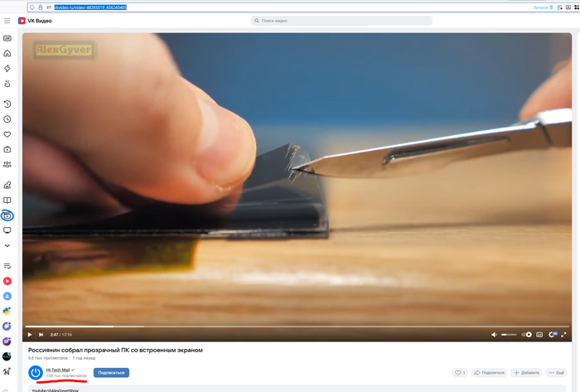Image resolution: width=580 pixels, height=392 pixels.
Task: Open the hamburger menu beside VK Видео logo
Action: [7, 21]
